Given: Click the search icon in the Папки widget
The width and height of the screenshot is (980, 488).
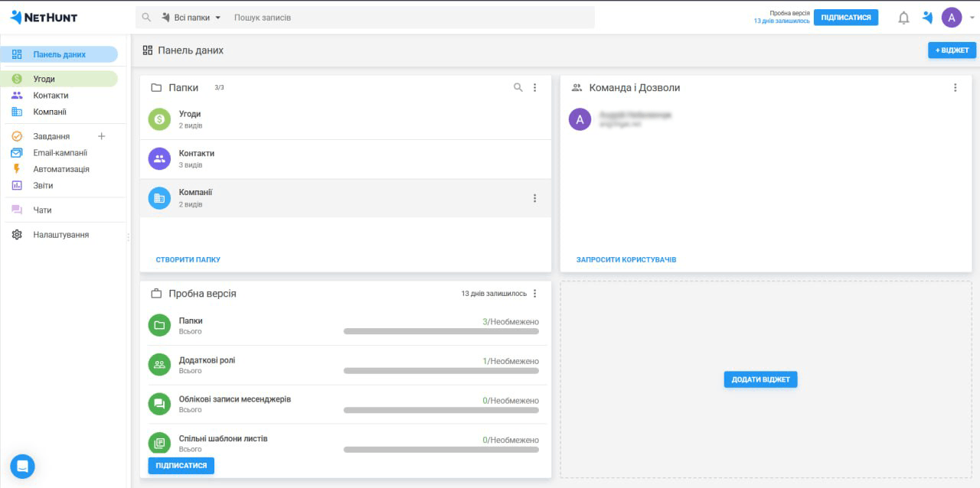Looking at the screenshot, I should 518,88.
